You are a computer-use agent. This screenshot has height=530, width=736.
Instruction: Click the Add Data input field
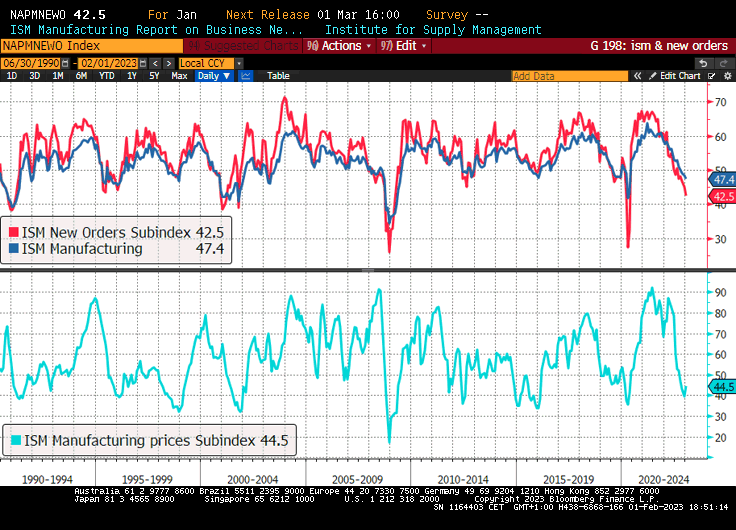569,76
